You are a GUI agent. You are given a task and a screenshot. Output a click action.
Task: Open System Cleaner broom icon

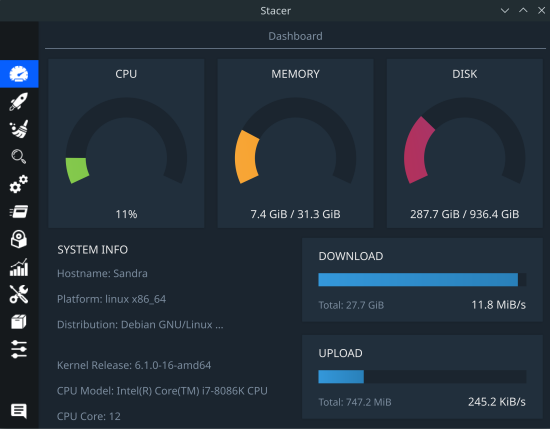click(19, 129)
